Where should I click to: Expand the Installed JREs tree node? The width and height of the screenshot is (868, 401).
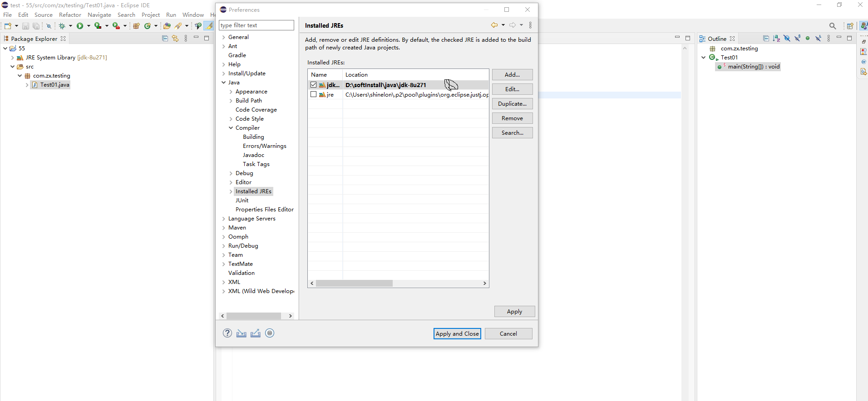tap(231, 191)
